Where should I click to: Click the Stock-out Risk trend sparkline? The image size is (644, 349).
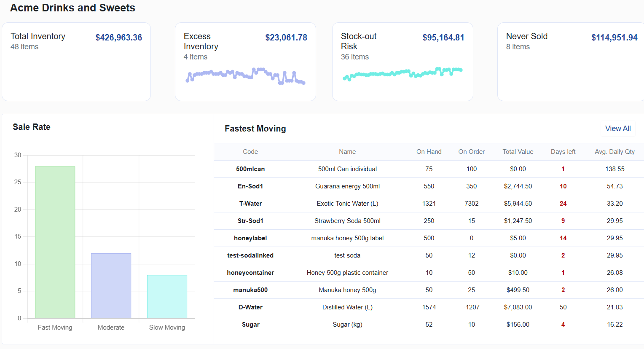pyautogui.click(x=402, y=74)
